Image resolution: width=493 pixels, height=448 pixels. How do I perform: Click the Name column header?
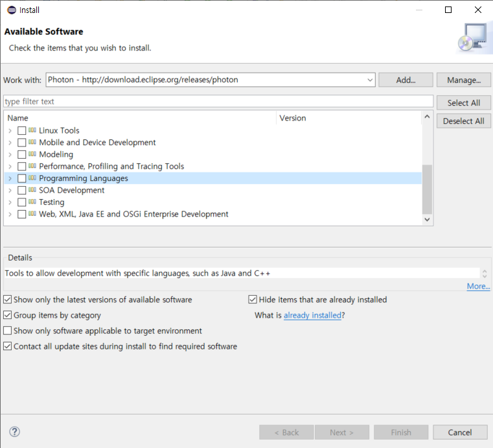point(140,118)
